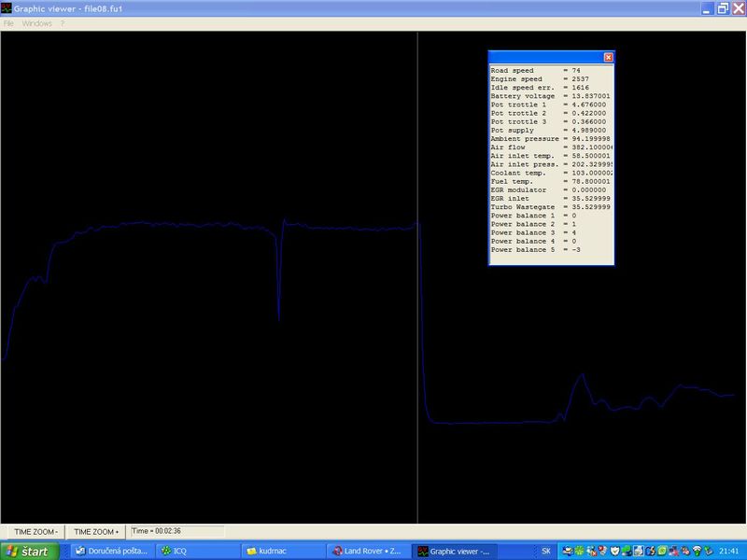Open the Windows menu

(37, 22)
